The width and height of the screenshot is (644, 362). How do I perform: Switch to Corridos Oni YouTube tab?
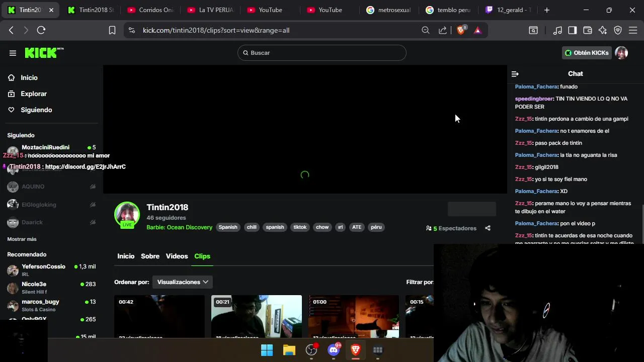click(150, 10)
